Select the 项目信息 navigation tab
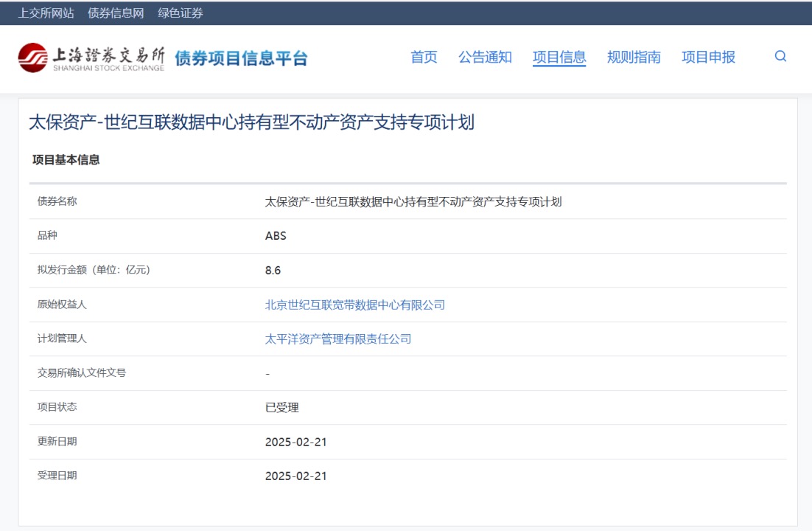The image size is (812, 531). coord(559,57)
